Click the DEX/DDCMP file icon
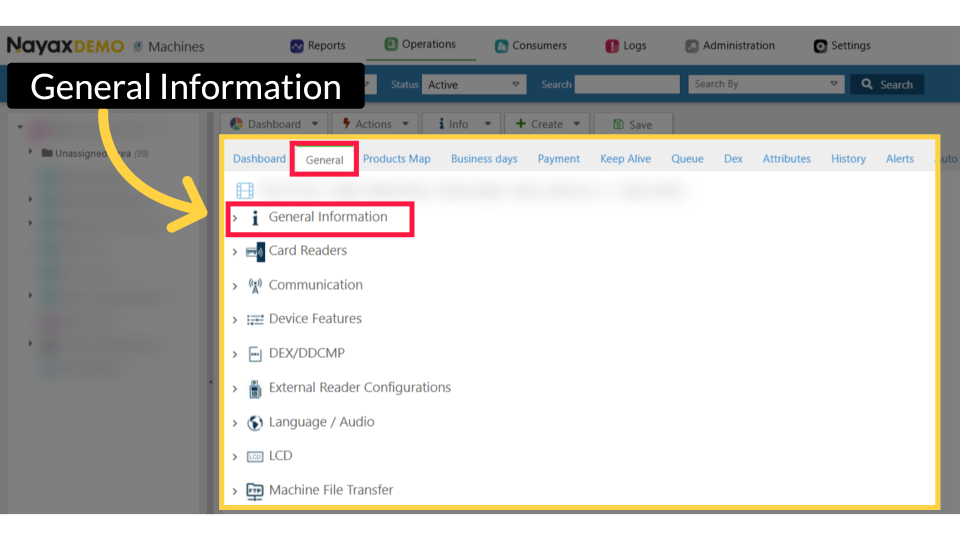960x540 pixels. [x=255, y=354]
